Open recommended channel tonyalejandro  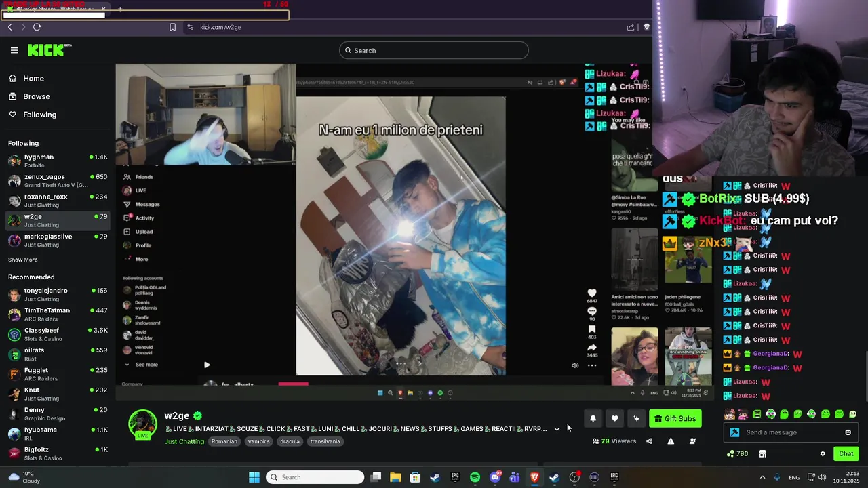point(58,294)
